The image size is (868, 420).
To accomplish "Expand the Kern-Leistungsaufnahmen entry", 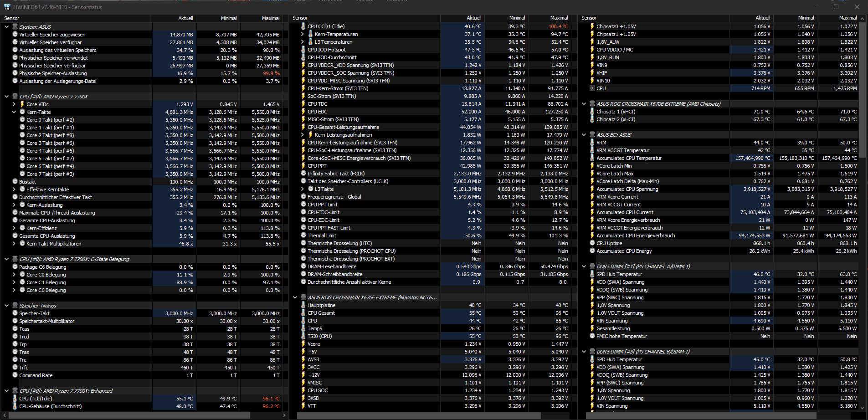I will pyautogui.click(x=302, y=135).
